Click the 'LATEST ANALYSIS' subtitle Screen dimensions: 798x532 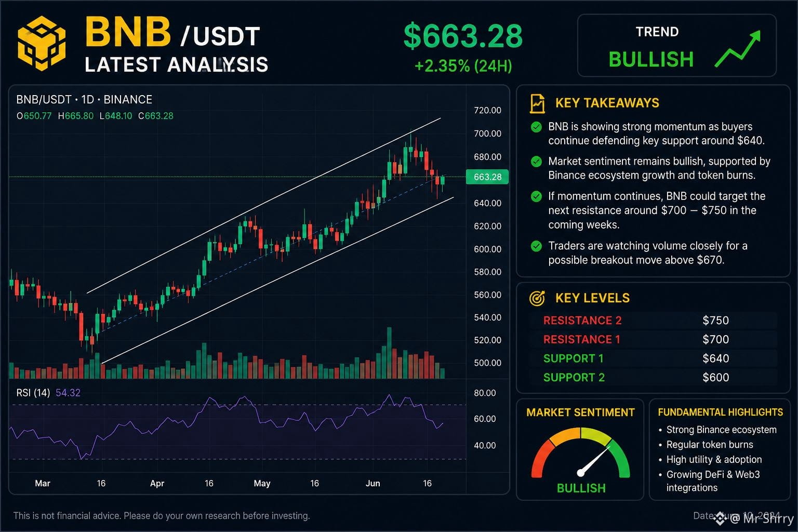(176, 65)
